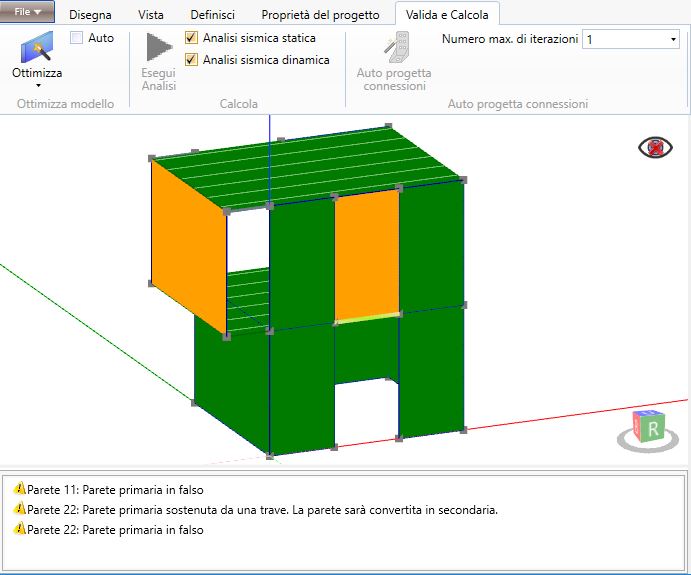The height and width of the screenshot is (575, 691).
Task: Select the orange left side wall
Action: click(189, 247)
